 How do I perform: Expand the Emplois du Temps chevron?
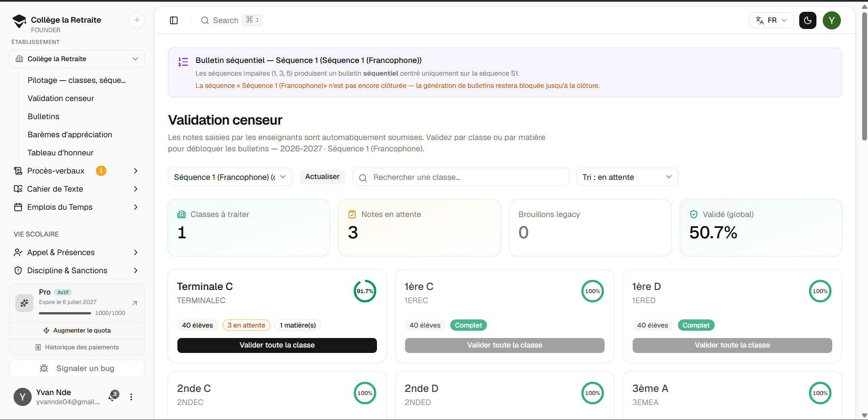[x=136, y=207]
